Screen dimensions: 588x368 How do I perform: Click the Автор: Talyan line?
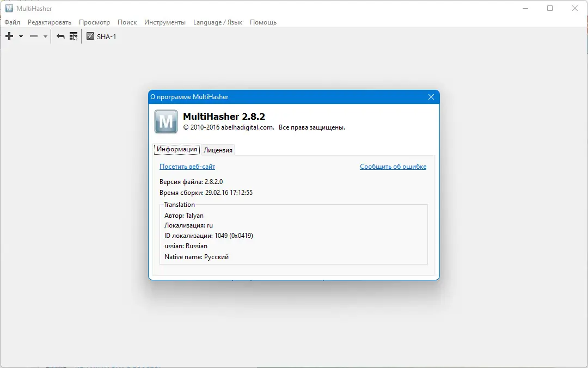(x=184, y=216)
